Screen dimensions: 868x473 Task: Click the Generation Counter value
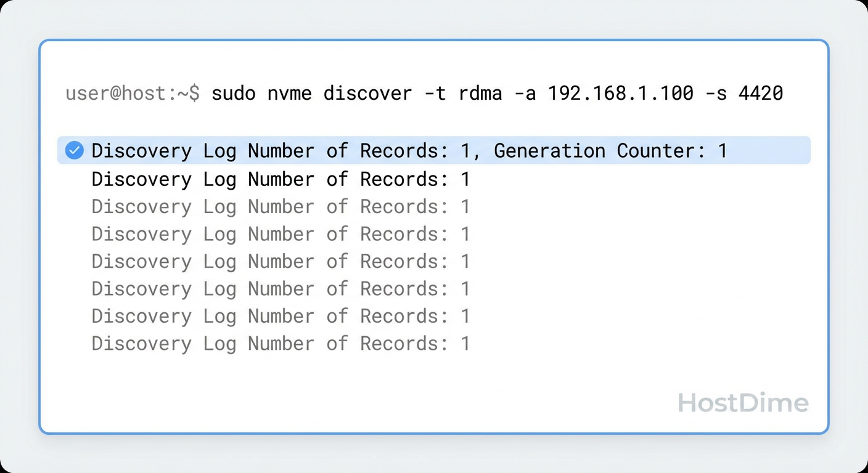(723, 150)
